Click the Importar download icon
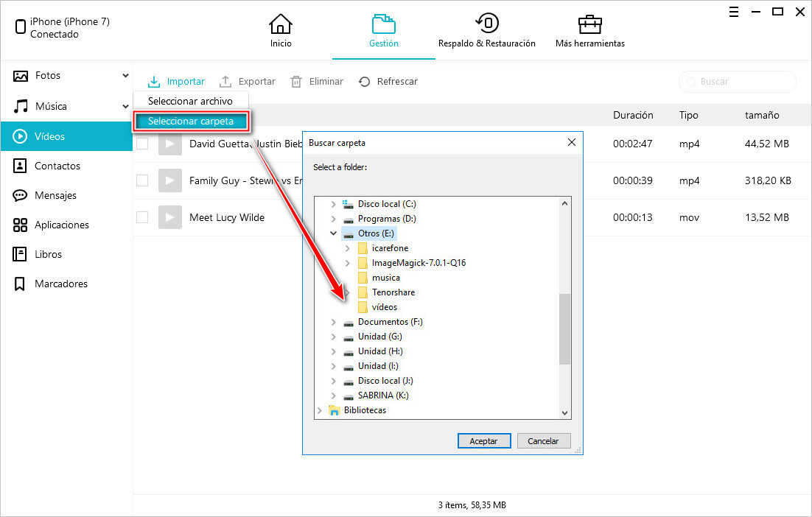The image size is (812, 517). point(154,82)
